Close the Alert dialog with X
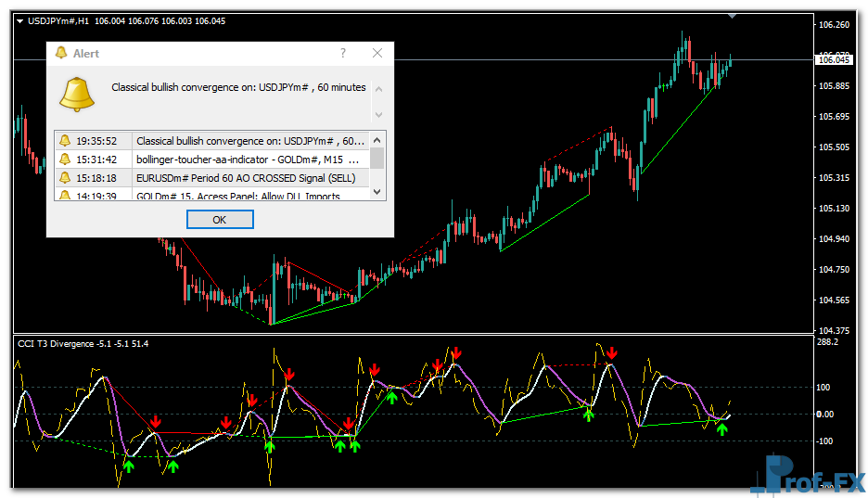The image size is (868, 498). click(x=377, y=54)
